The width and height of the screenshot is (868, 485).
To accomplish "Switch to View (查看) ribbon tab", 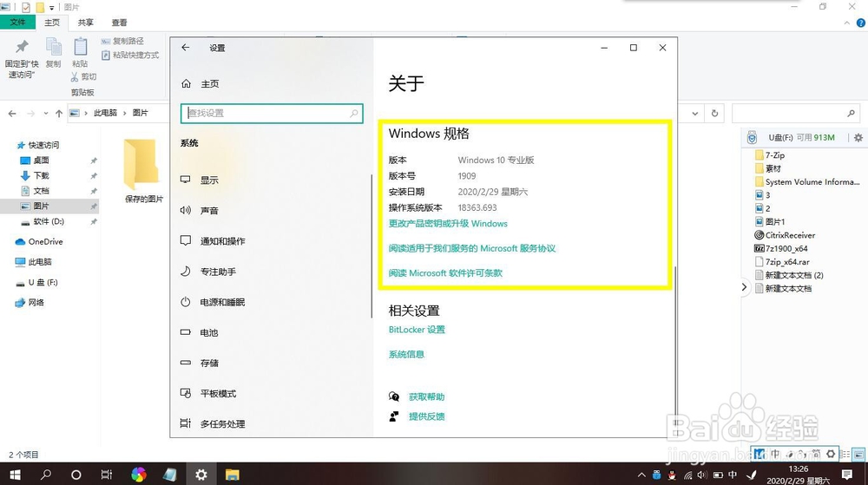I will pos(119,23).
